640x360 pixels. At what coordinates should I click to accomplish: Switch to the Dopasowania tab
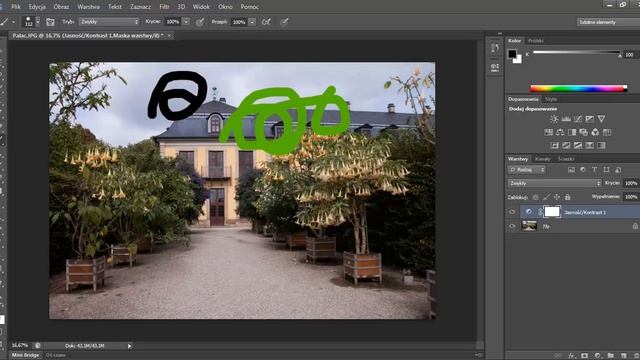523,99
